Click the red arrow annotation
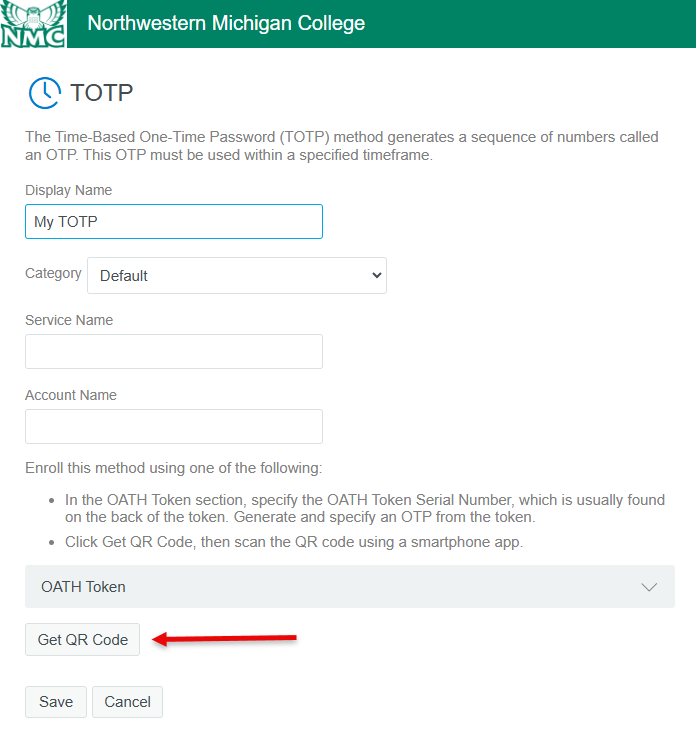 (224, 639)
